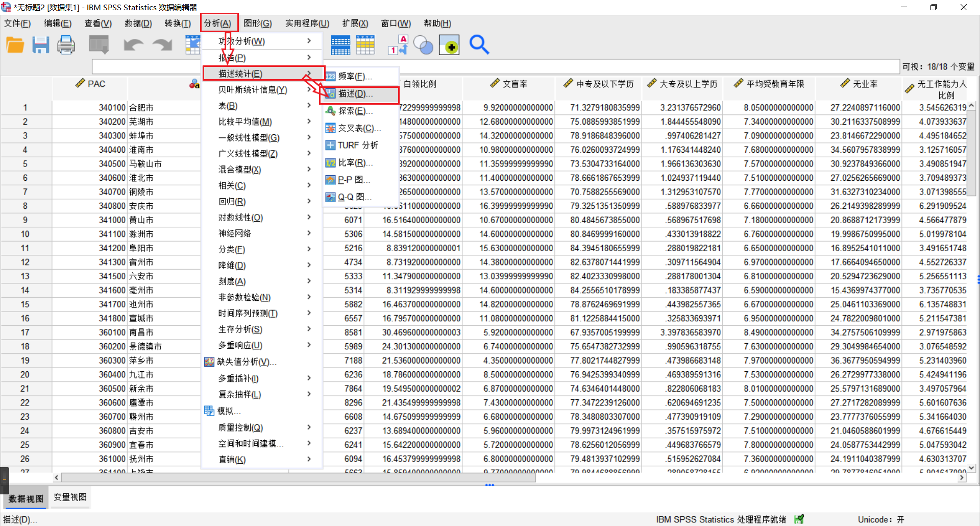The image size is (980, 526).
Task: Choose 描述(D)... from the submenu
Action: point(359,94)
